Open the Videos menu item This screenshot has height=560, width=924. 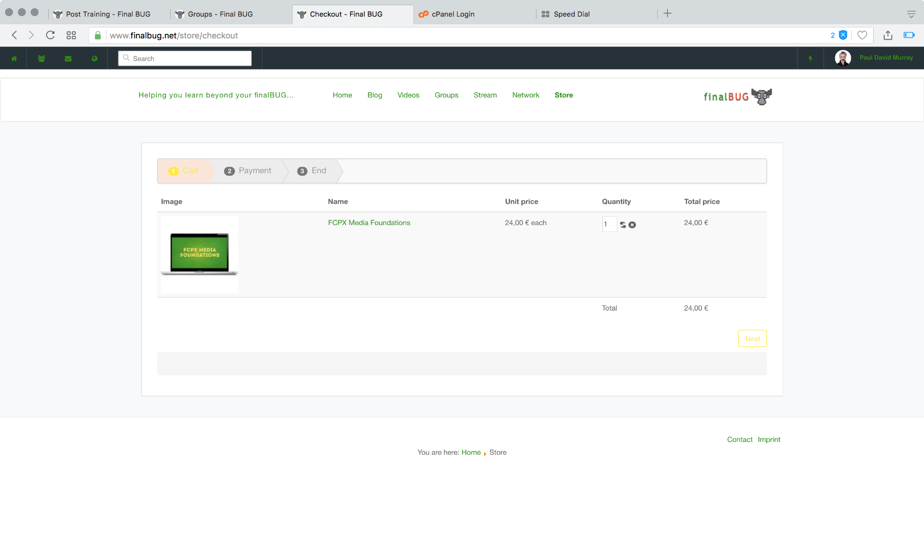click(408, 95)
